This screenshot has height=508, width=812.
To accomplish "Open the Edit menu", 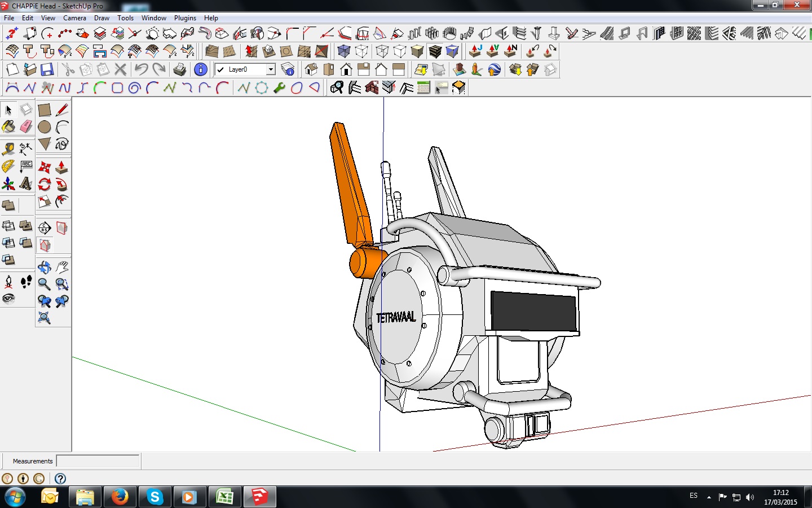I will 28,18.
